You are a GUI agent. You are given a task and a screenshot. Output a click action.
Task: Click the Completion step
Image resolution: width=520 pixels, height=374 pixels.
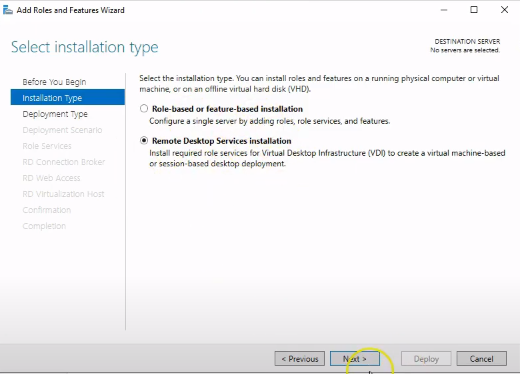pyautogui.click(x=44, y=226)
